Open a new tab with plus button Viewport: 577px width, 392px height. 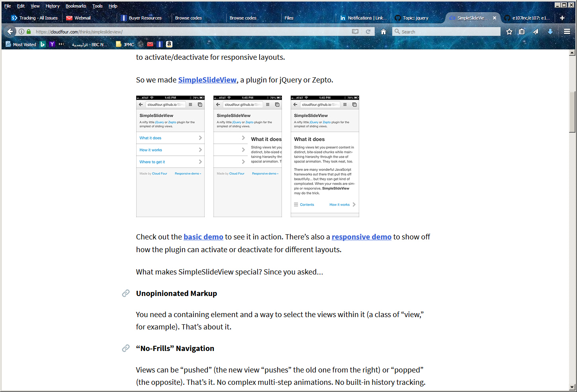coord(562,18)
